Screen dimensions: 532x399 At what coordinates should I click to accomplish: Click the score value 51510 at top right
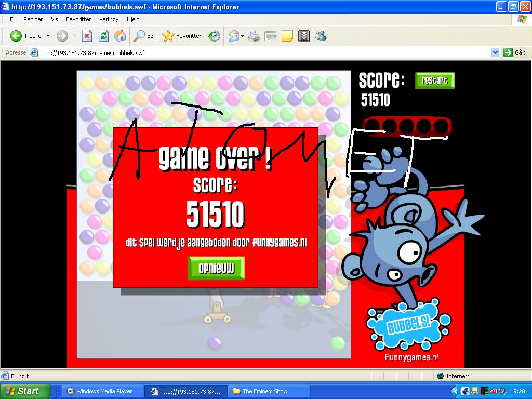pyautogui.click(x=375, y=100)
